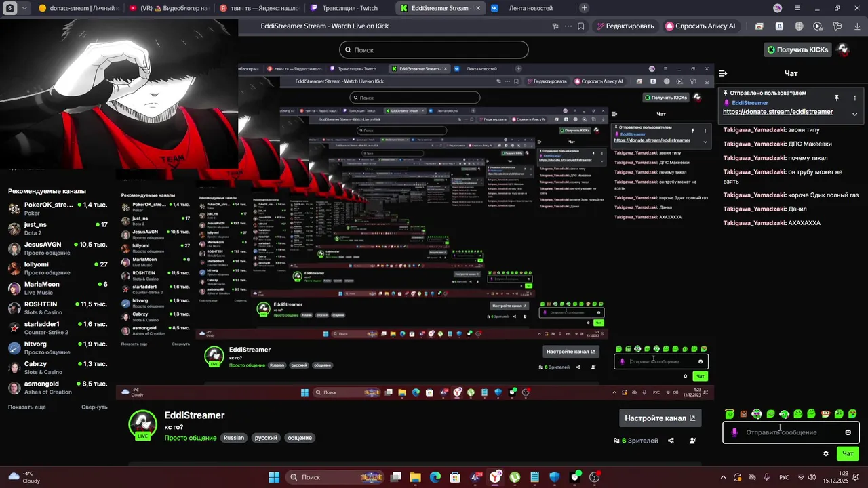868x488 pixels.
Task: Click Спросить Алису AI button
Action: pos(701,26)
